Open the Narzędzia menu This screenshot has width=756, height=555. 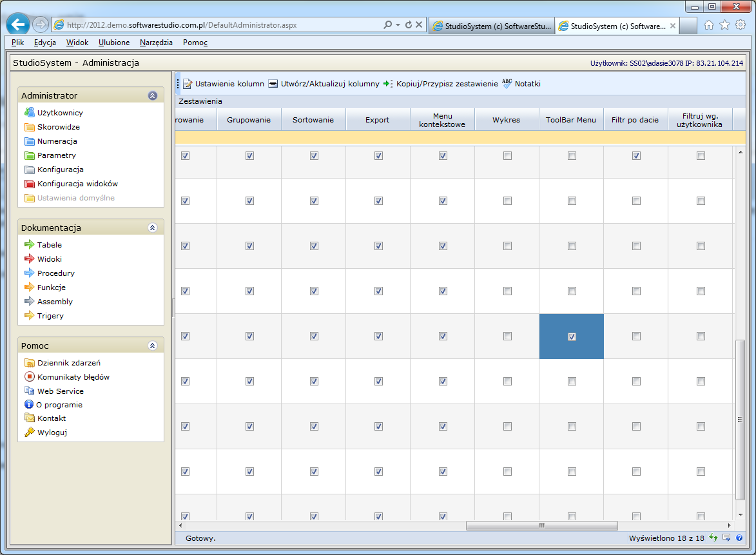tap(156, 43)
